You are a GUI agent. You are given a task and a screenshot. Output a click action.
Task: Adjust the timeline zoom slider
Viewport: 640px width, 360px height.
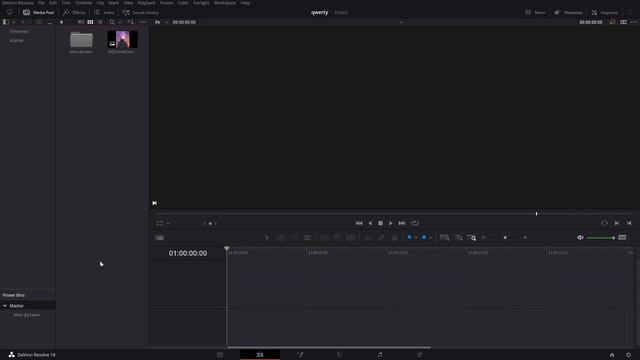click(x=504, y=238)
